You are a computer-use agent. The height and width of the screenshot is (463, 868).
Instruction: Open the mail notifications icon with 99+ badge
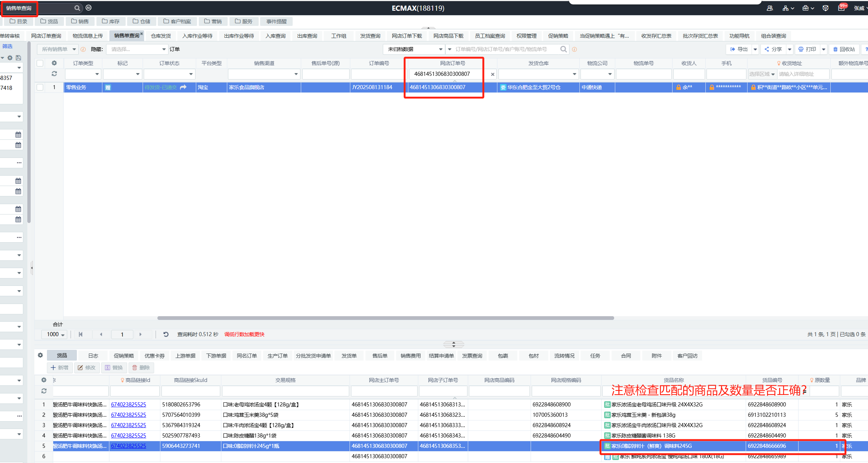(841, 8)
